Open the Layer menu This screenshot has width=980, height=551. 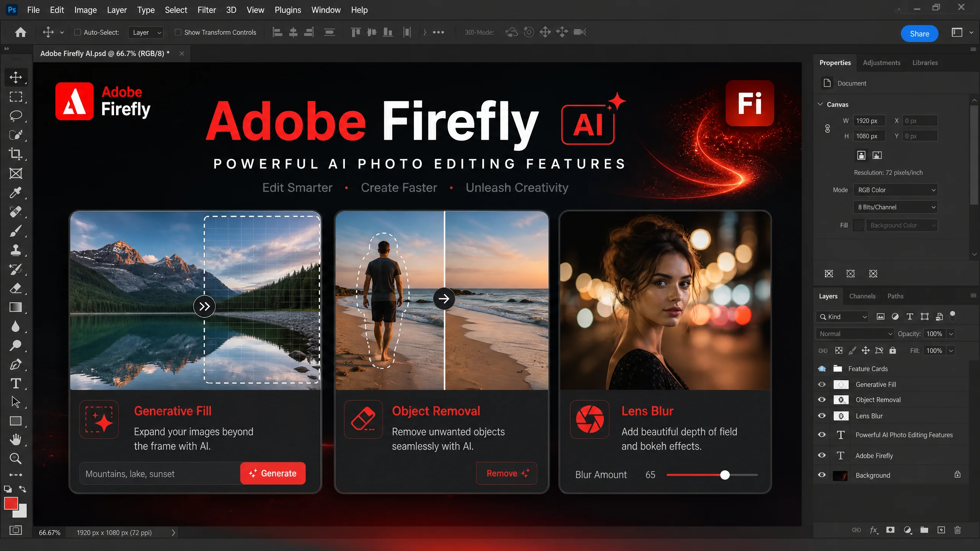117,10
